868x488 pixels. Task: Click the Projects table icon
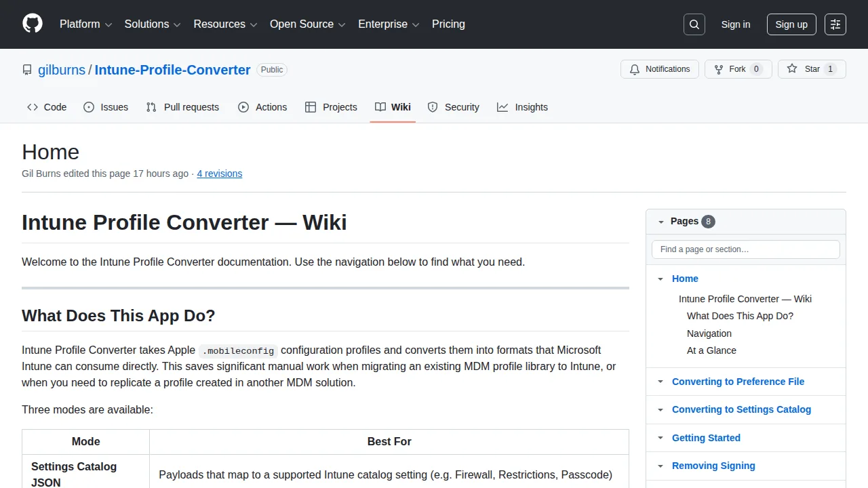(311, 107)
